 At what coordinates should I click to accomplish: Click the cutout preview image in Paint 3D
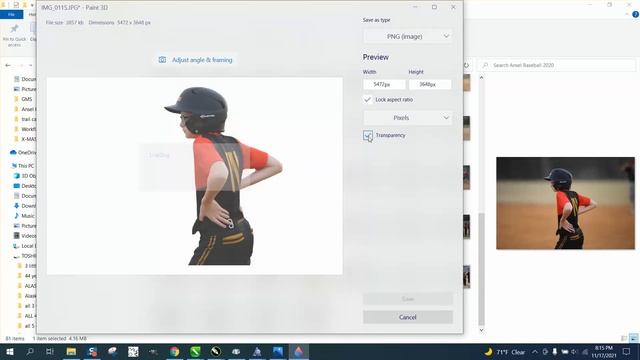click(x=195, y=176)
